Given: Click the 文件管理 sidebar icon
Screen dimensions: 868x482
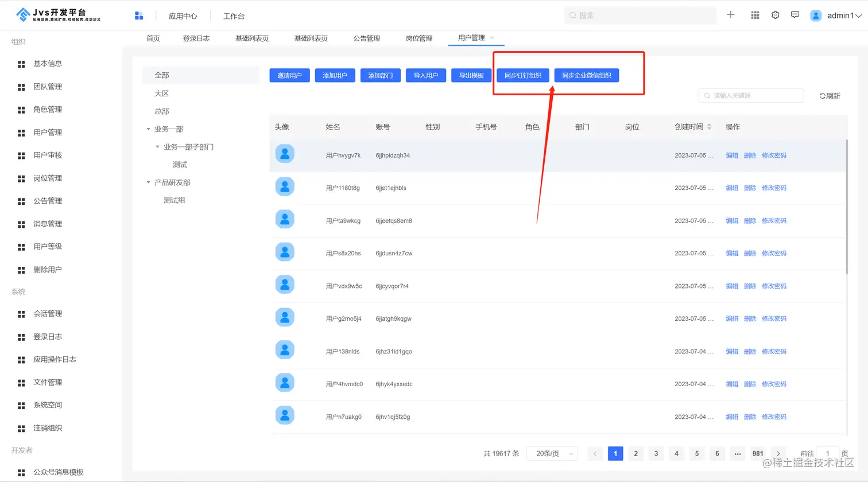Looking at the screenshot, I should (21, 383).
